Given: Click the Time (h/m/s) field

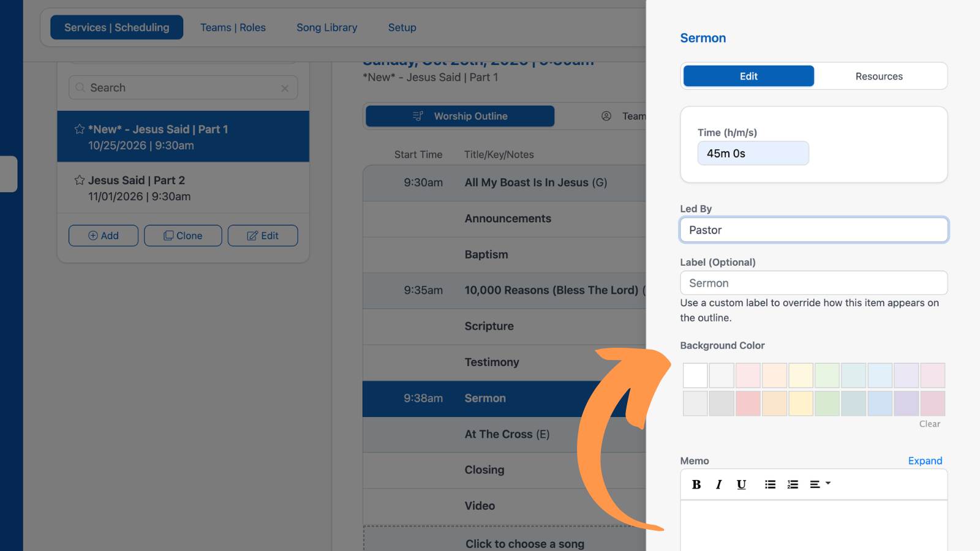Looking at the screenshot, I should point(753,154).
